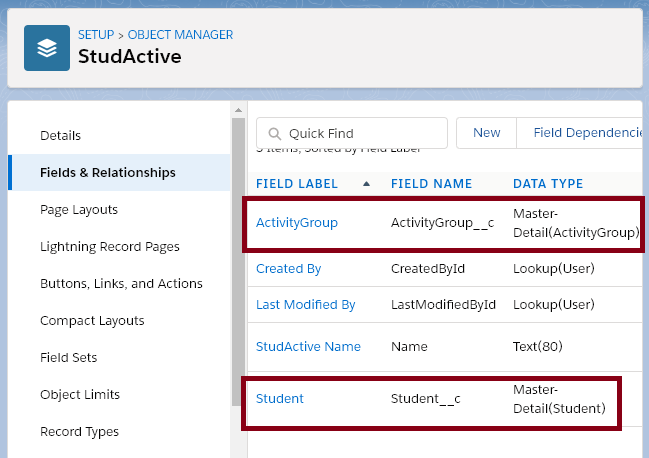The height and width of the screenshot is (458, 649).
Task: Open the Details section
Action: point(60,136)
